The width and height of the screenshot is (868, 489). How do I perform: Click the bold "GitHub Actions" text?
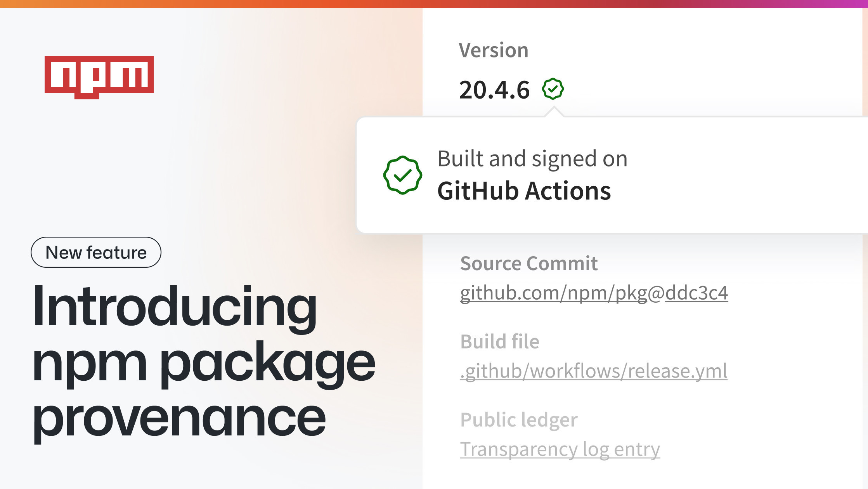tap(524, 191)
